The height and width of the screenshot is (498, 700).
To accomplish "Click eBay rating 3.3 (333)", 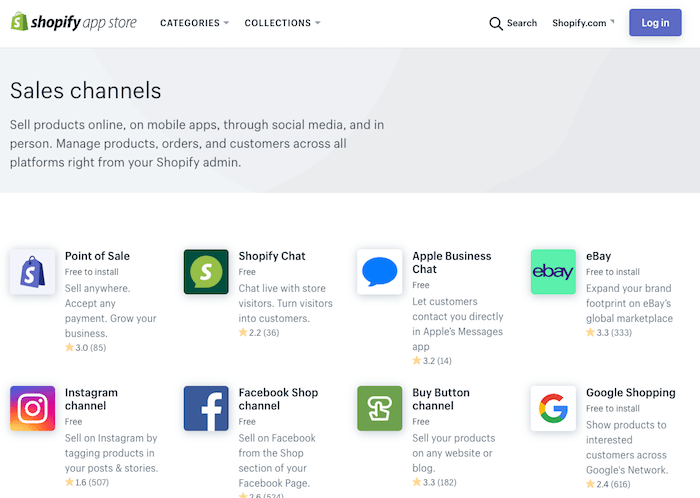I will coord(609,332).
